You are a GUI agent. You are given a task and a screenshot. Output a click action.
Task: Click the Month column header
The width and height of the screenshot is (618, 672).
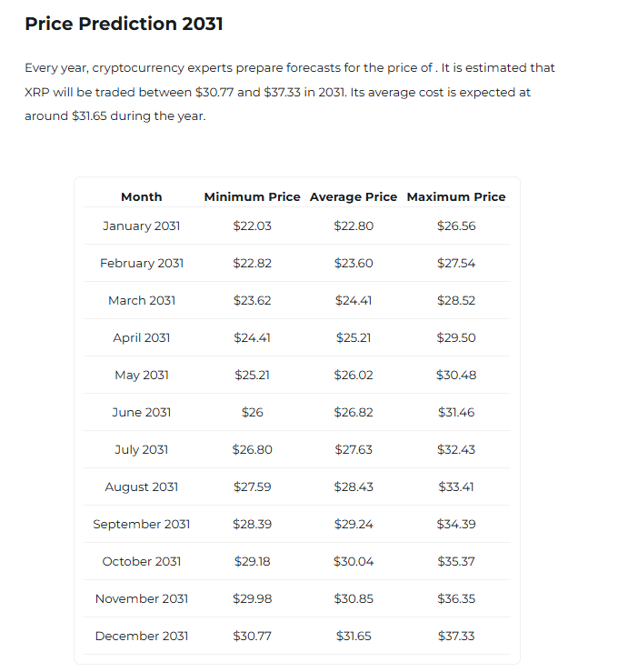click(x=142, y=196)
